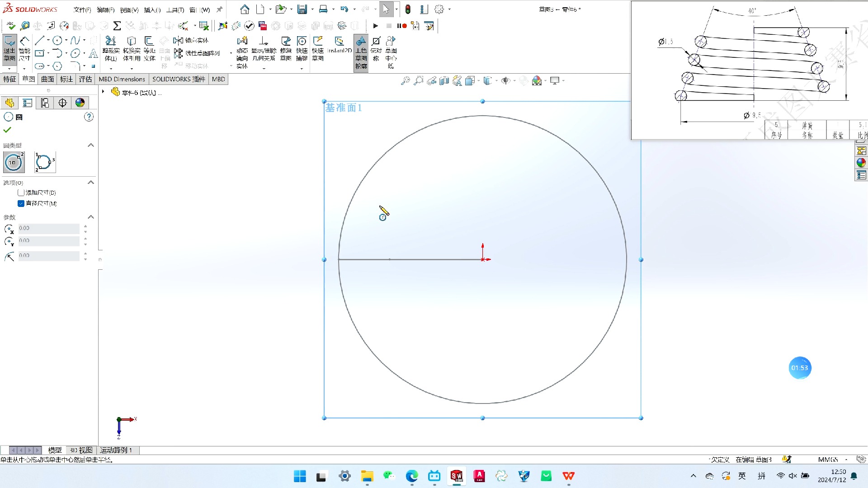The image size is (868, 488).
Task: Select perimeter three-point circle type
Action: (45, 162)
